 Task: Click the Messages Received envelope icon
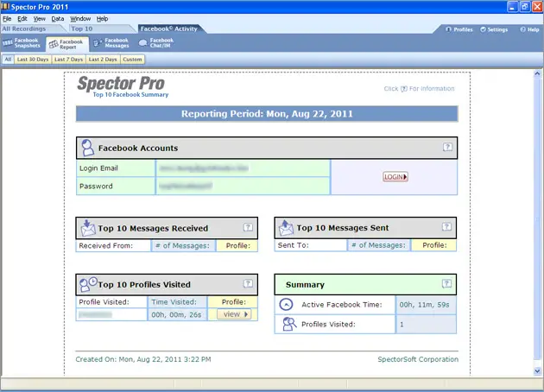(88, 228)
